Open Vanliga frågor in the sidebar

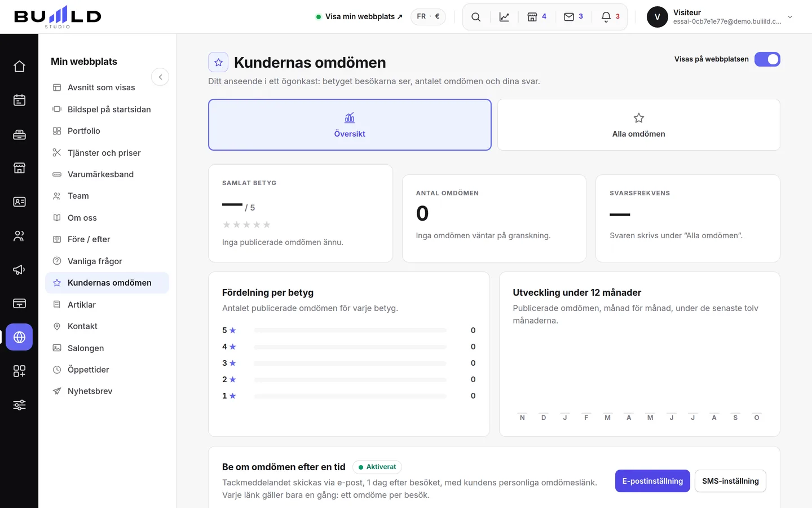click(107, 261)
